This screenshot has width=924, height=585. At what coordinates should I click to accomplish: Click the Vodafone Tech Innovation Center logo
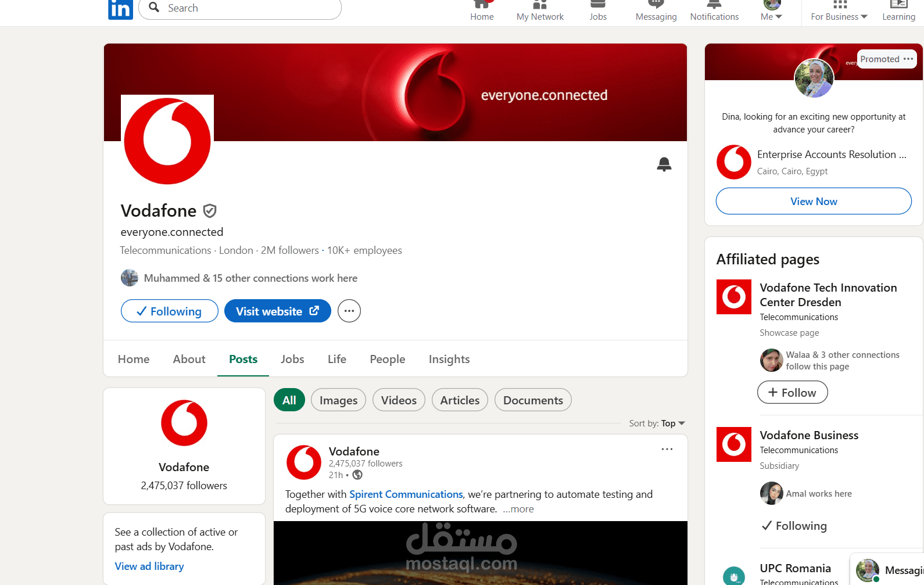coord(734,297)
